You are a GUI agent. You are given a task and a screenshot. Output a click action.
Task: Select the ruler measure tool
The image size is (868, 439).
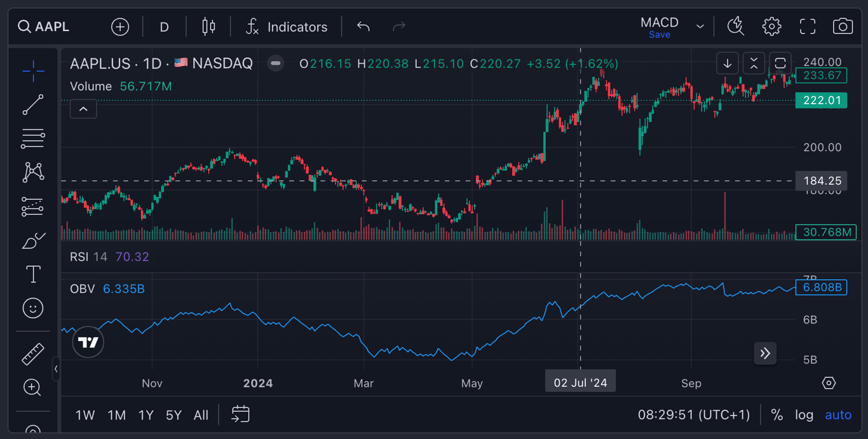[x=33, y=354]
